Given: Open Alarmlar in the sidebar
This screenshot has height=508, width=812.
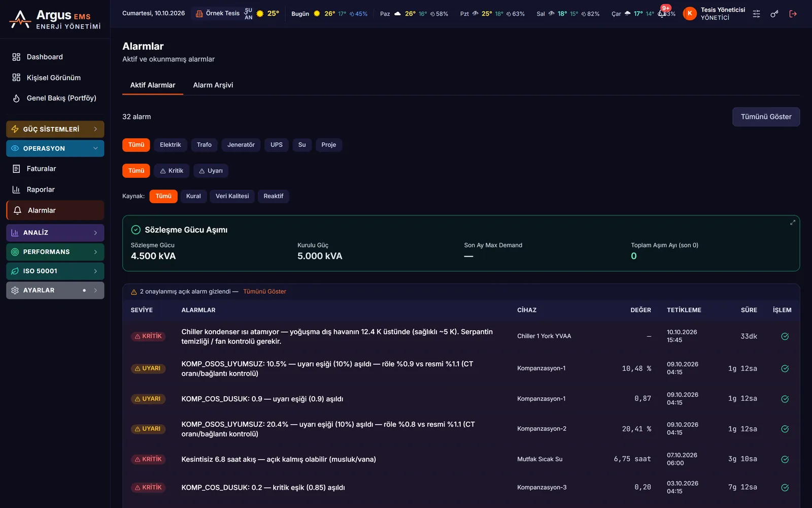Looking at the screenshot, I should [55, 210].
